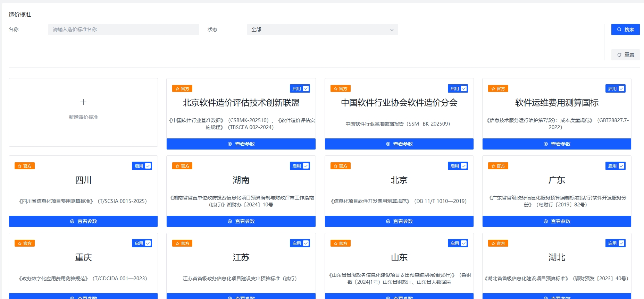Viewport: 644px width, 299px height.
Task: Click the 官方 badge on the 北京软件造价评估技术创新联盟 card
Action: pyautogui.click(x=182, y=89)
